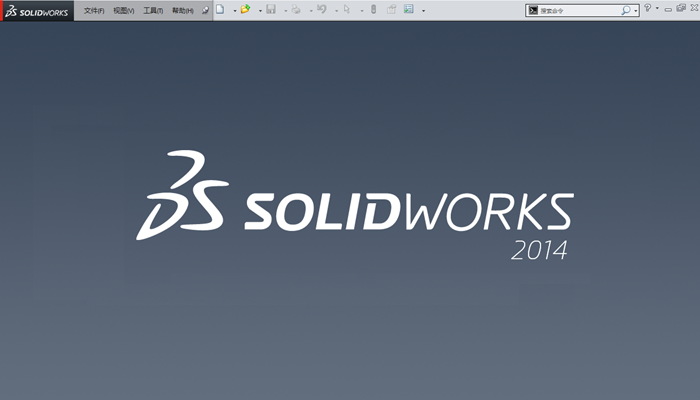Viewport: 700px width, 400px height.
Task: Open the 视图(V) menu
Action: click(x=124, y=10)
